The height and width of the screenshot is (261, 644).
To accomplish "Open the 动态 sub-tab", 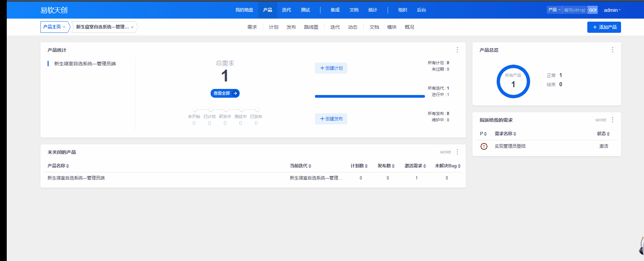I will coord(353,27).
